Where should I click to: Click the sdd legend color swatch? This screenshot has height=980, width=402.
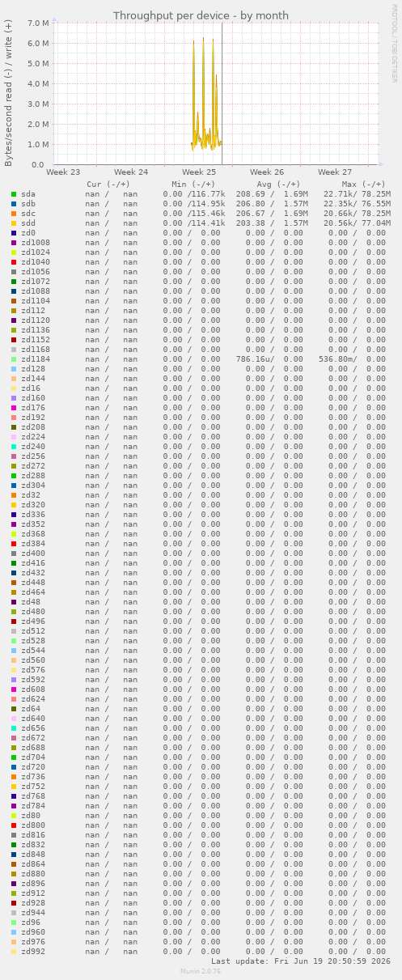pos(14,223)
